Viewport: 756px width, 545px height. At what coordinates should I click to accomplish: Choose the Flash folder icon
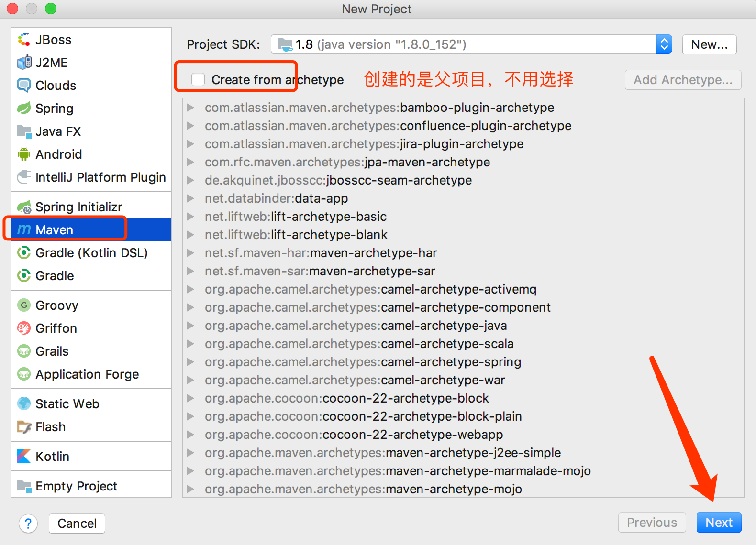(24, 427)
